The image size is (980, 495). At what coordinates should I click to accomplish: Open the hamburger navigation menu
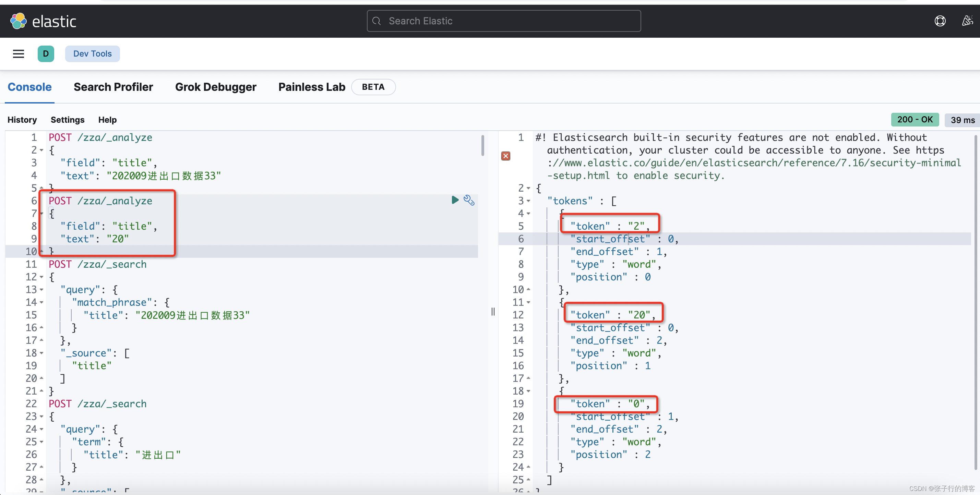[x=18, y=53]
